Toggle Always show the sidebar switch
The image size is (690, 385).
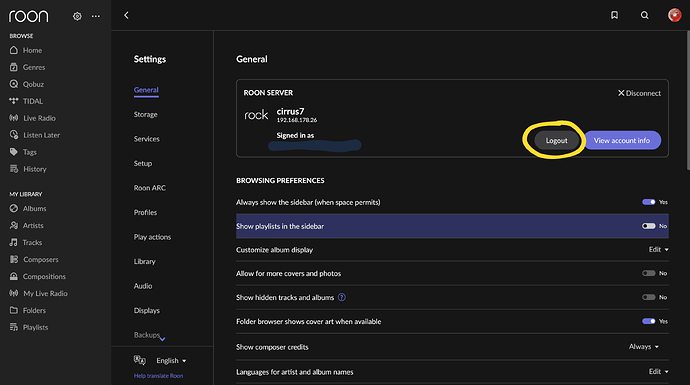[648, 202]
